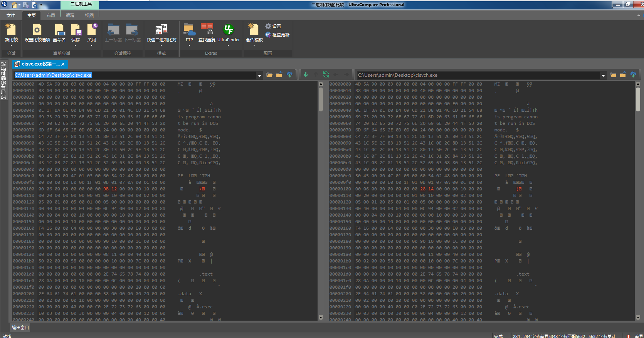The image size is (644, 338).
Task: Swap files using the left pane icon
Action: (279, 75)
